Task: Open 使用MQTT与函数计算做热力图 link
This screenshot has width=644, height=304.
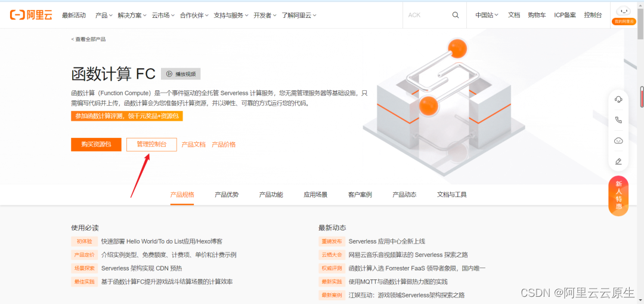Action: (x=398, y=282)
